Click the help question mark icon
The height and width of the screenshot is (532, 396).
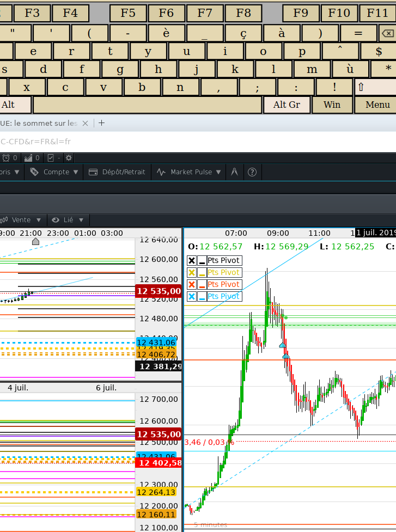[252, 172]
